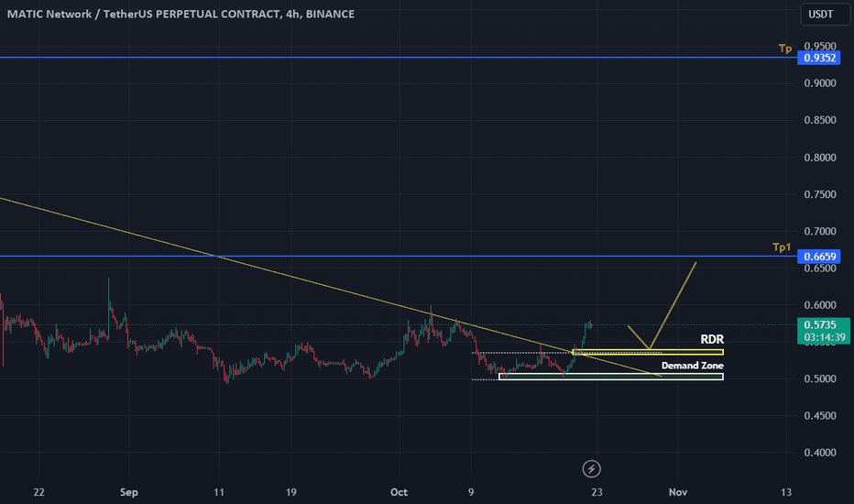The width and height of the screenshot is (854, 504).
Task: Select the 0.6659 Tp1 price label
Action: (x=818, y=256)
